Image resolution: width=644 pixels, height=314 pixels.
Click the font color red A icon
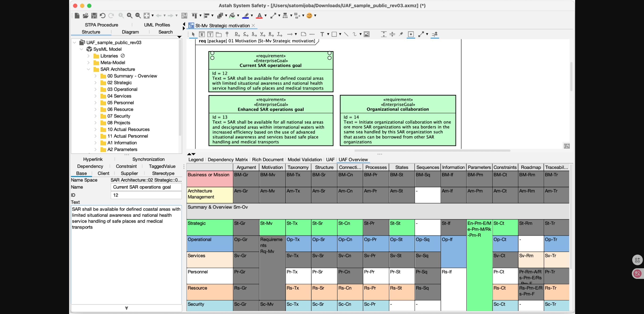pyautogui.click(x=259, y=16)
